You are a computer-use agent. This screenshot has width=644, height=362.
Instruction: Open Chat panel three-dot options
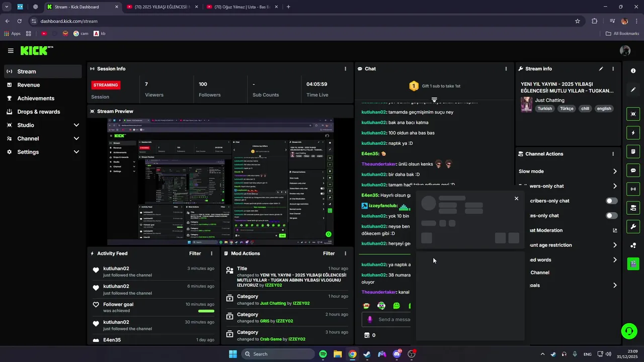[506, 69]
